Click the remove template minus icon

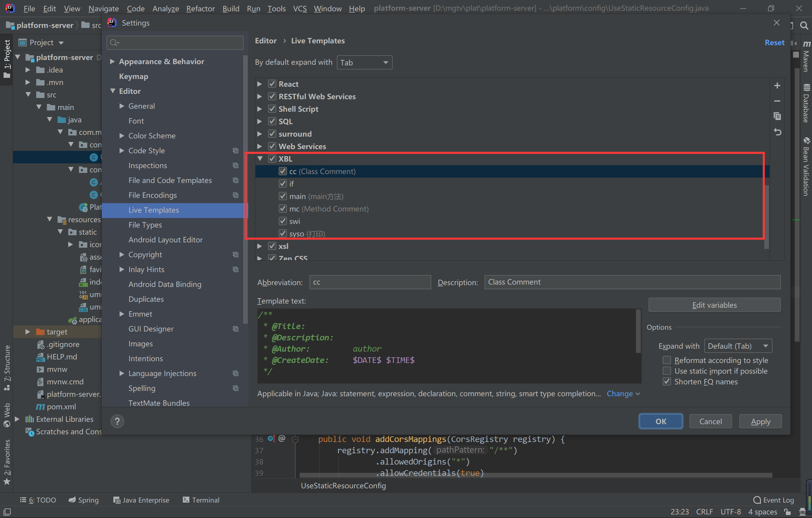click(777, 101)
